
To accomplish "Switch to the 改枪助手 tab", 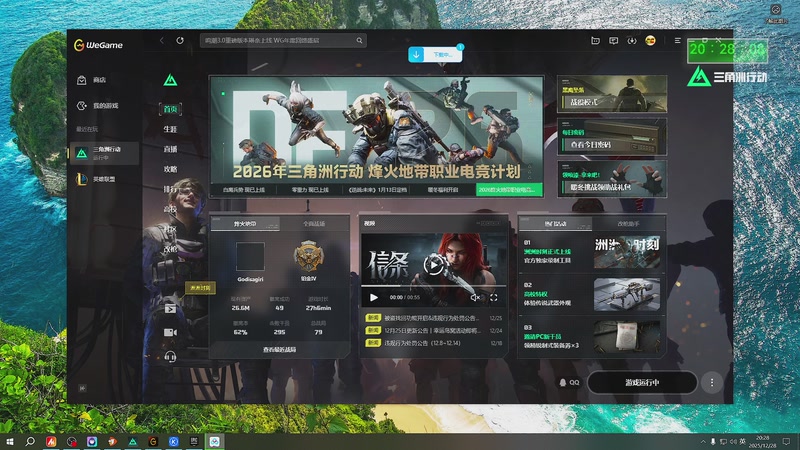I will (628, 223).
